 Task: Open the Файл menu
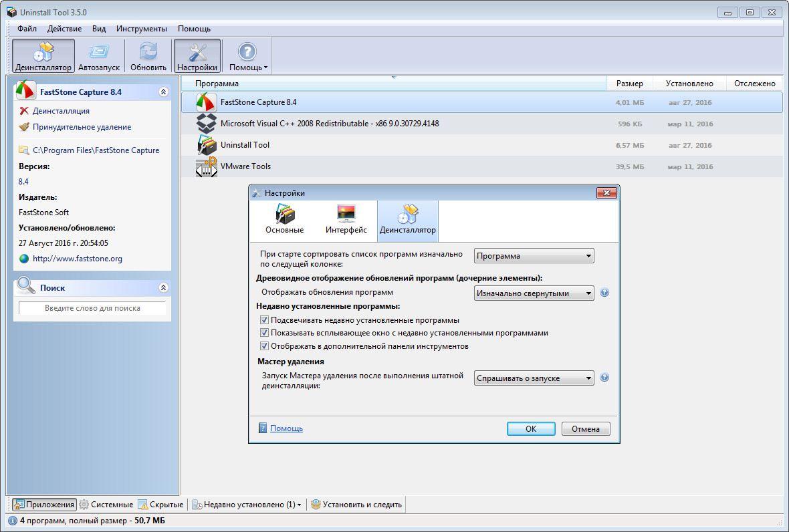(27, 29)
